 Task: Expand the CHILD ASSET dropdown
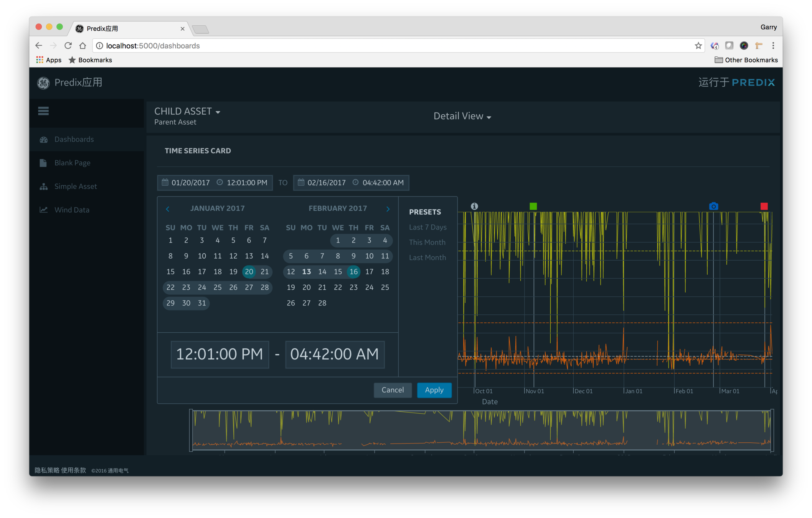pos(187,111)
